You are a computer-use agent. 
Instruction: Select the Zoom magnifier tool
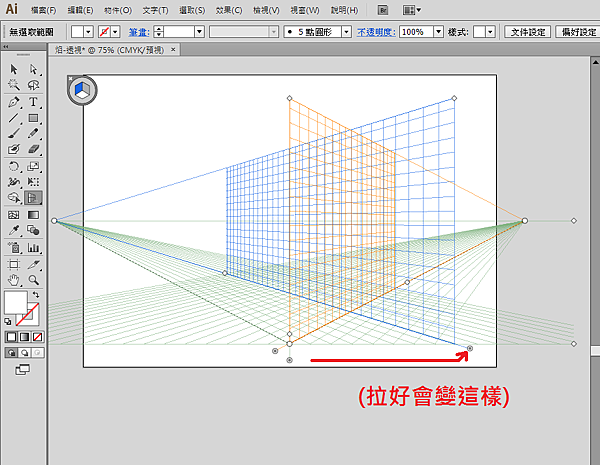pos(33,279)
